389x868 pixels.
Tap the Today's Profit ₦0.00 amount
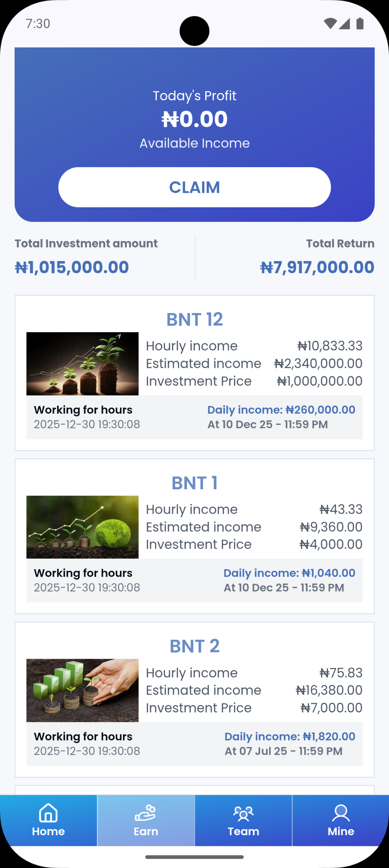pyautogui.click(x=194, y=119)
